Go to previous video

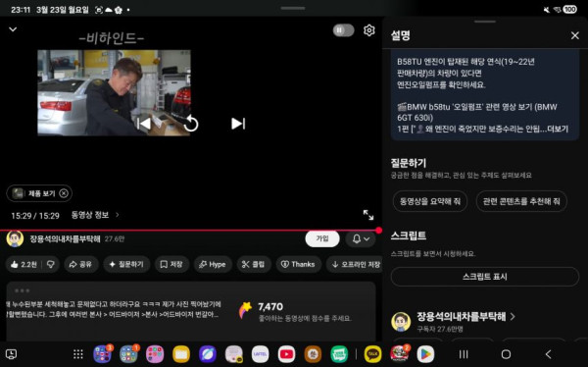144,124
